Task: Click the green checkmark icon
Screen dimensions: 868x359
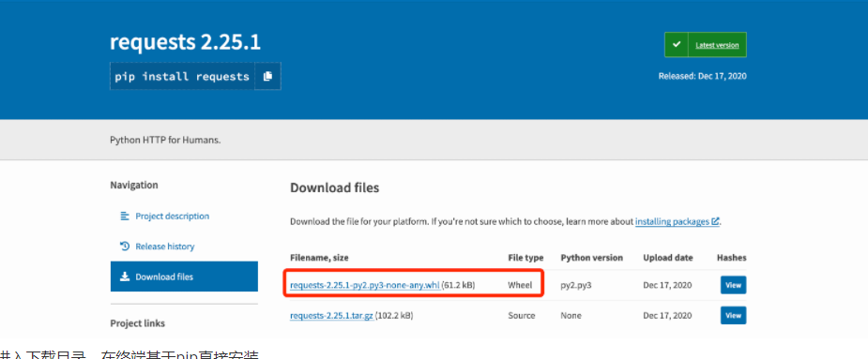Action: point(677,45)
